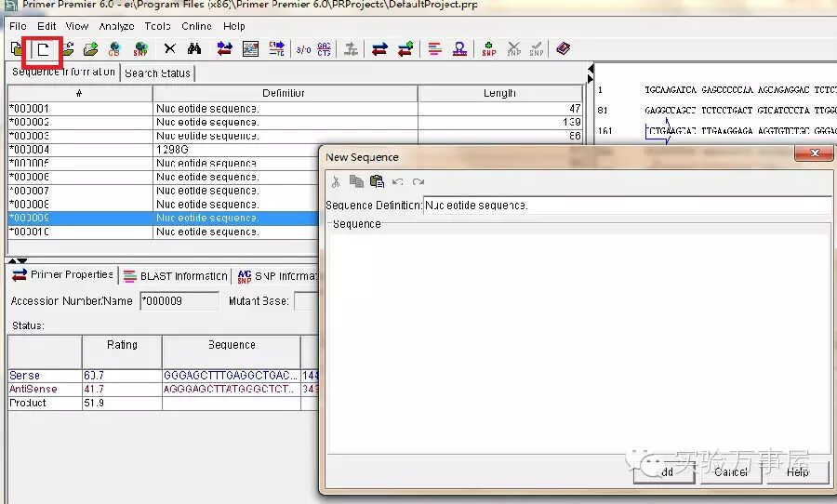Viewport: 837px width, 504px height.
Task: Switch to SNP Information tab
Action: (x=276, y=276)
